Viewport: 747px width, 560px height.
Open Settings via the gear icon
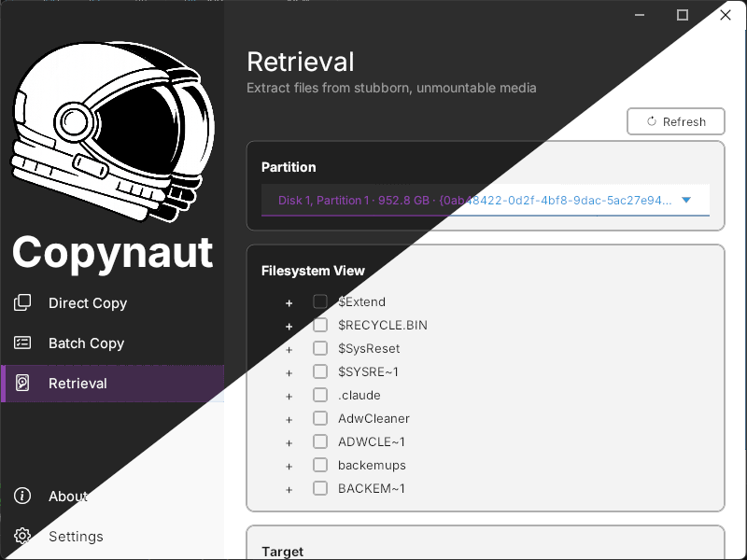click(x=21, y=536)
